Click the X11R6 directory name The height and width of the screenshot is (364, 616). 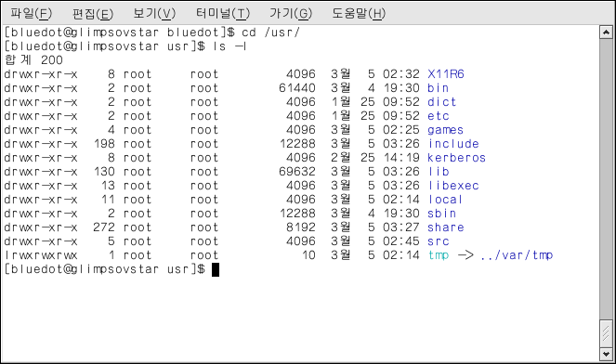[446, 73]
